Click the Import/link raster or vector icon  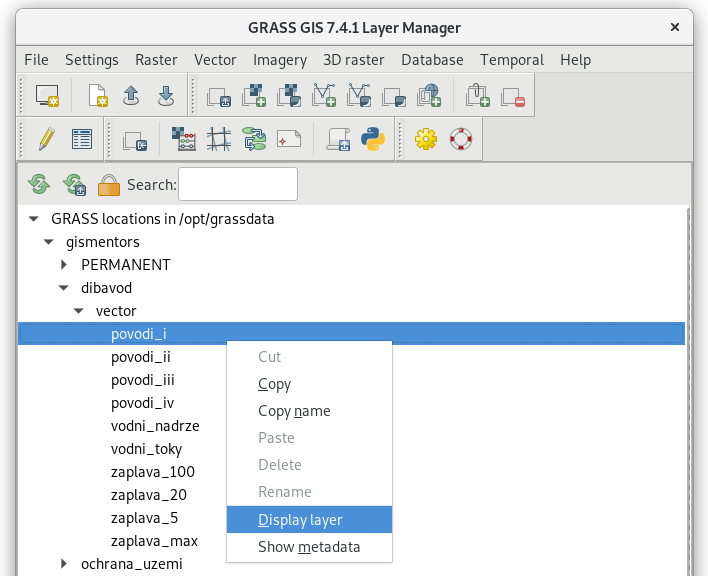click(x=135, y=140)
